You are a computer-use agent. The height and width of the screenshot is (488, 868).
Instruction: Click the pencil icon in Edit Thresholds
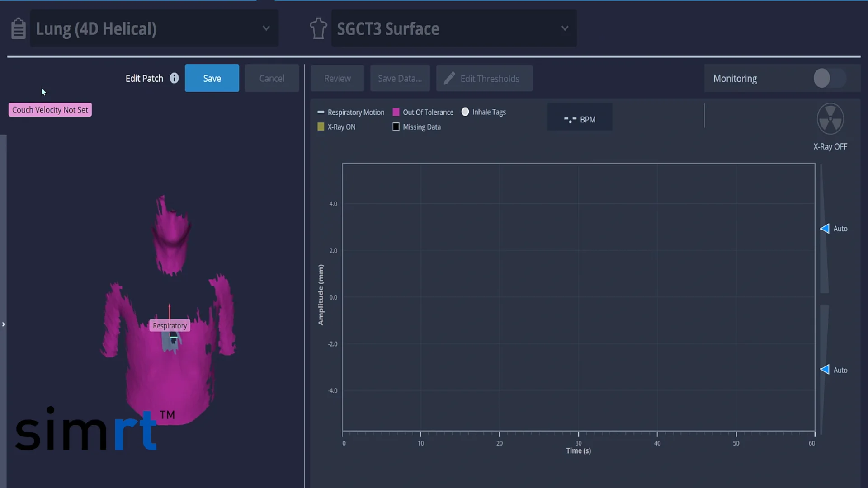pos(449,78)
